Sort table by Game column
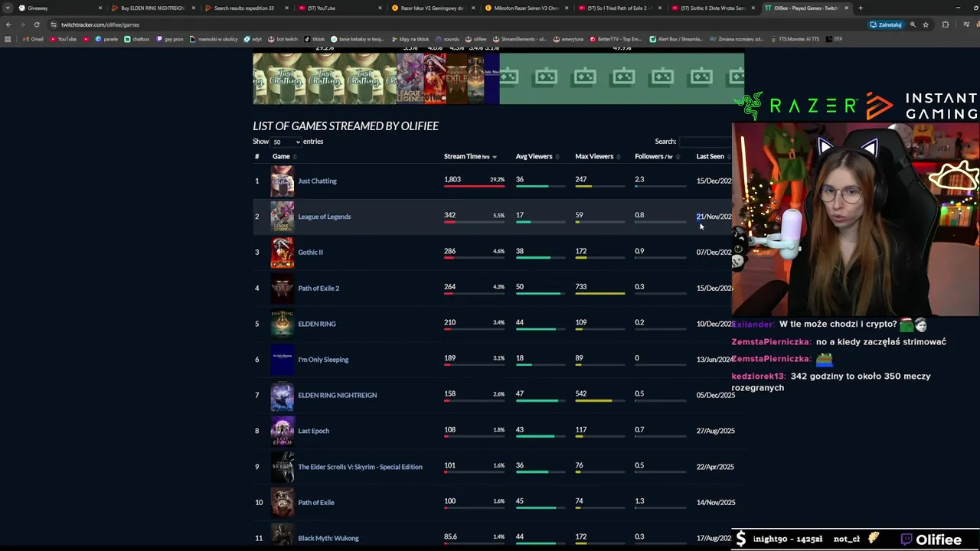The image size is (980, 551). pyautogui.click(x=284, y=156)
